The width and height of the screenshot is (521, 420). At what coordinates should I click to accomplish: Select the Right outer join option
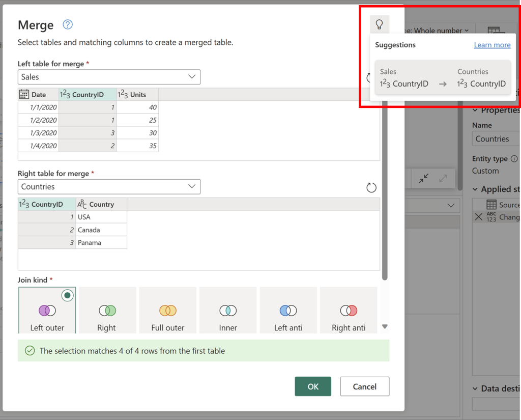pos(107,310)
